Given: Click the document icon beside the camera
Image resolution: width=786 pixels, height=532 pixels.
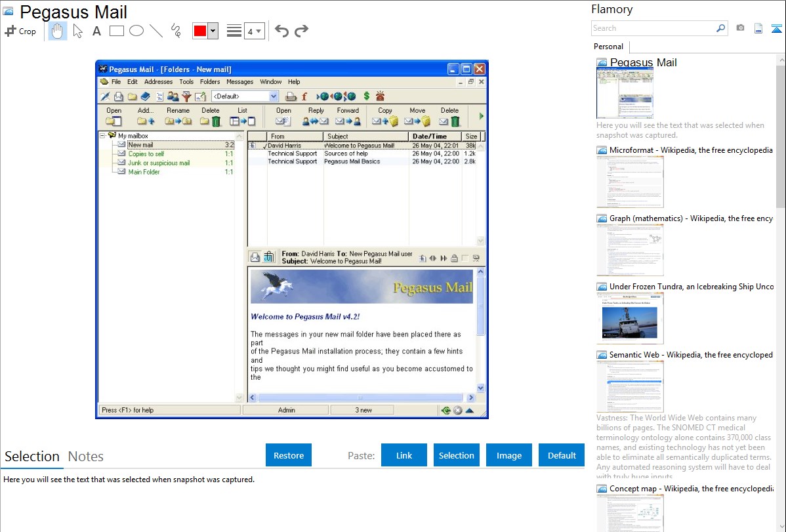Looking at the screenshot, I should [x=758, y=29].
